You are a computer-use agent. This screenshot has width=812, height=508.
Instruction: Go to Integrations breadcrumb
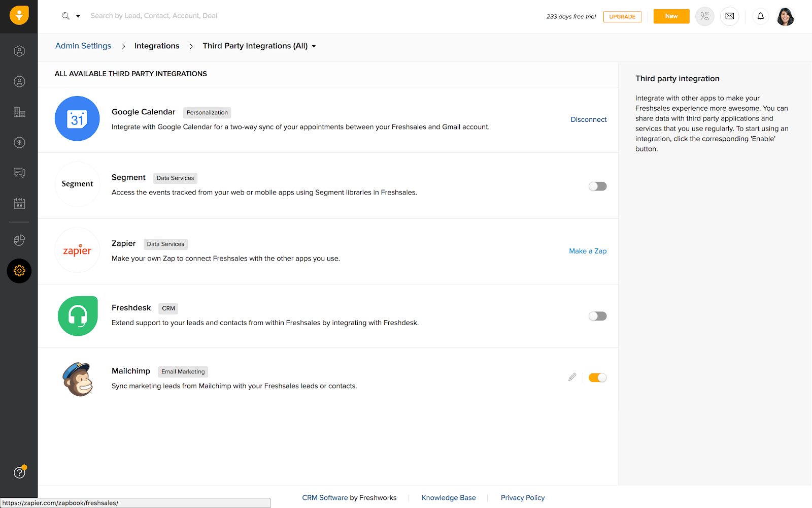(x=157, y=46)
